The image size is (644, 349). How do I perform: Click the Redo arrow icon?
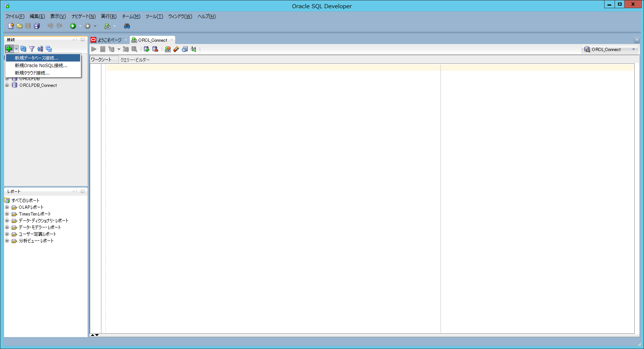[59, 26]
